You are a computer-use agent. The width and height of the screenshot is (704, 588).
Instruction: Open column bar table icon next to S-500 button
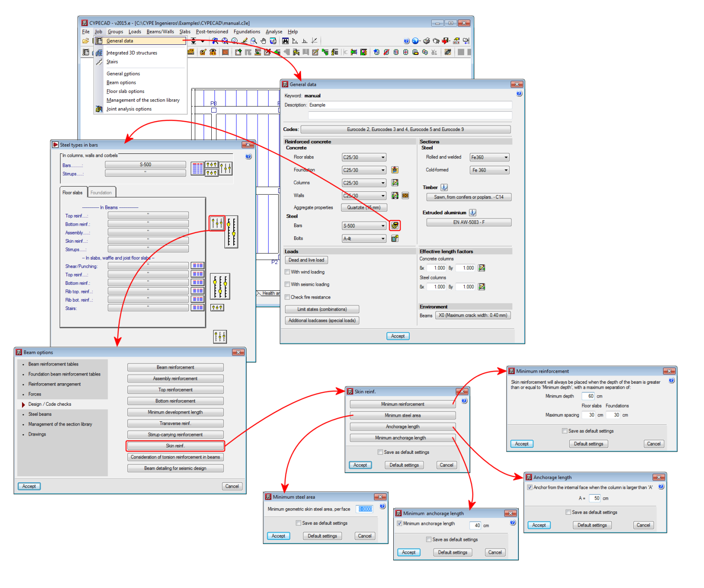198,169
